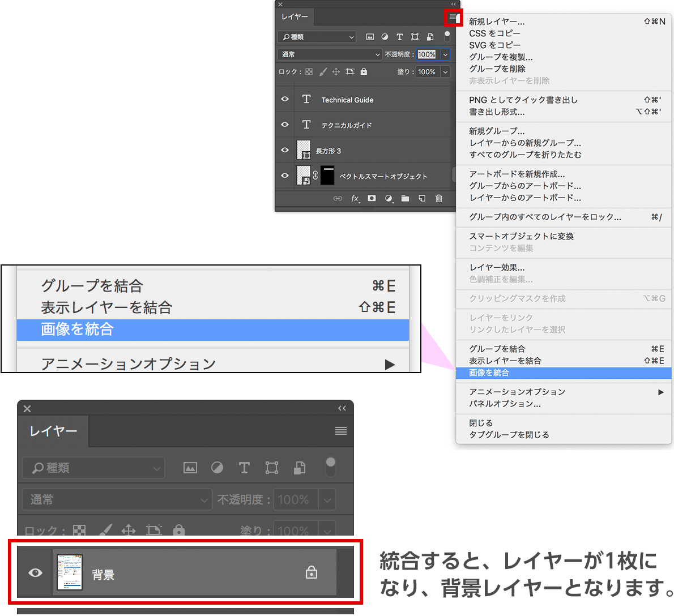Image resolution: width=674 pixels, height=616 pixels.
Task: Click the new adjustment layer icon in the panel footer
Action: [389, 199]
